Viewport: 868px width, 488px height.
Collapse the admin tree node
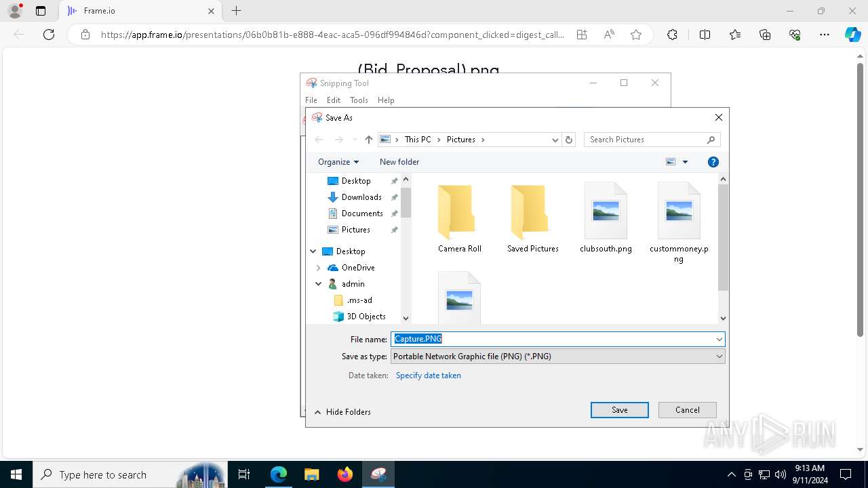pos(319,284)
